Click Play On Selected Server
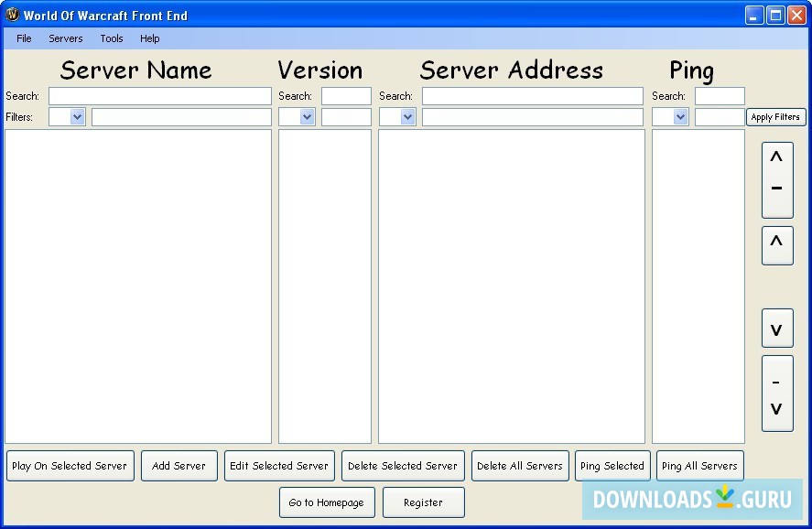 (x=70, y=466)
